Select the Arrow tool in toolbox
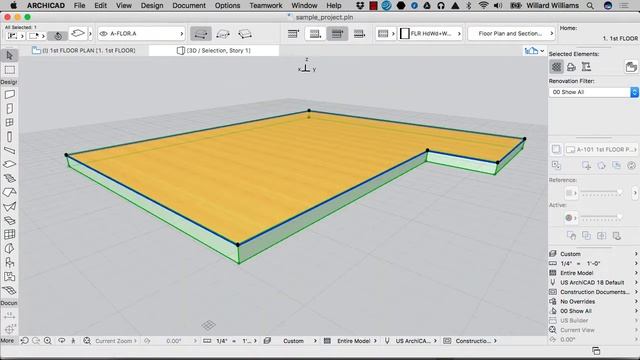The height and width of the screenshot is (360, 640). tap(9, 55)
